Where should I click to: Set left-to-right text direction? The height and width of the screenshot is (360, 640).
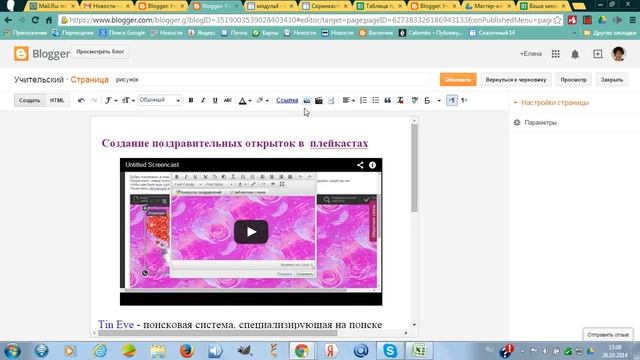(x=452, y=100)
